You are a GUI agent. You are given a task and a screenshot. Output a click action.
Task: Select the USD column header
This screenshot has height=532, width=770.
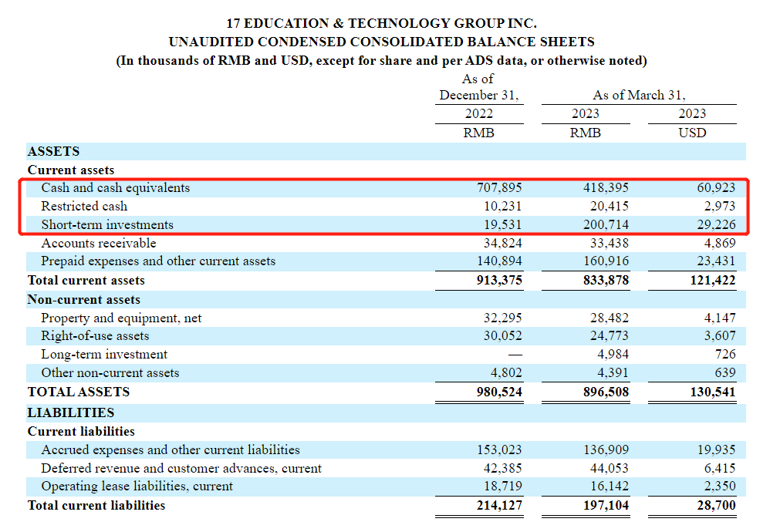tap(691, 132)
